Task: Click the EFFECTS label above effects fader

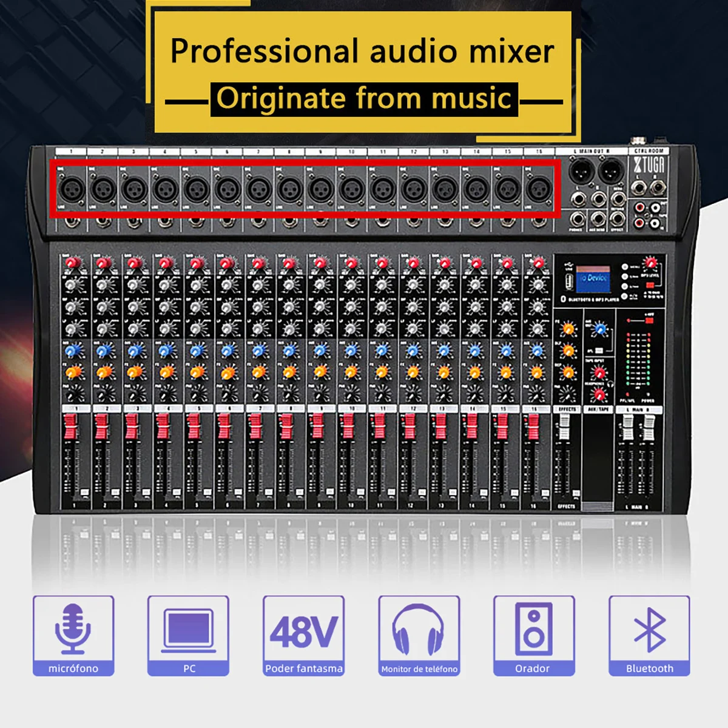Action: point(568,409)
